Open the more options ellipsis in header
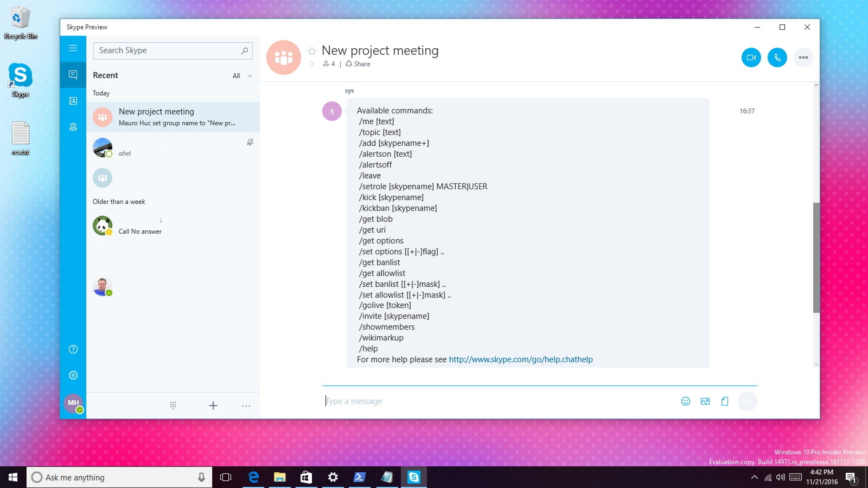This screenshot has height=488, width=868. pyautogui.click(x=803, y=58)
